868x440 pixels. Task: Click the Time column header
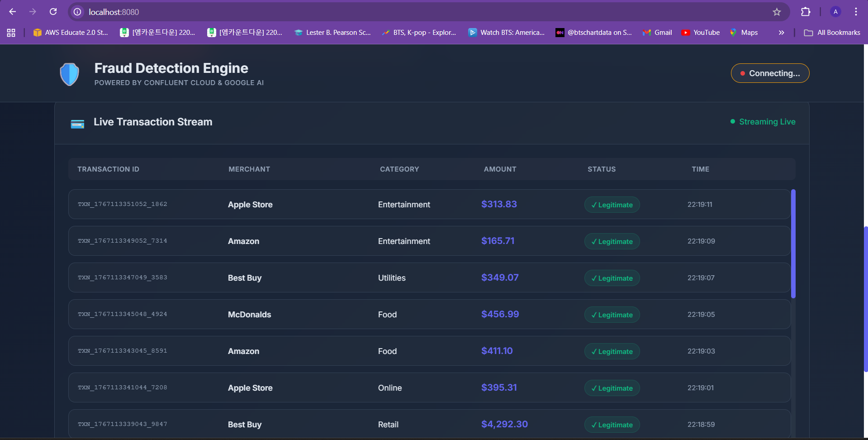tap(700, 169)
